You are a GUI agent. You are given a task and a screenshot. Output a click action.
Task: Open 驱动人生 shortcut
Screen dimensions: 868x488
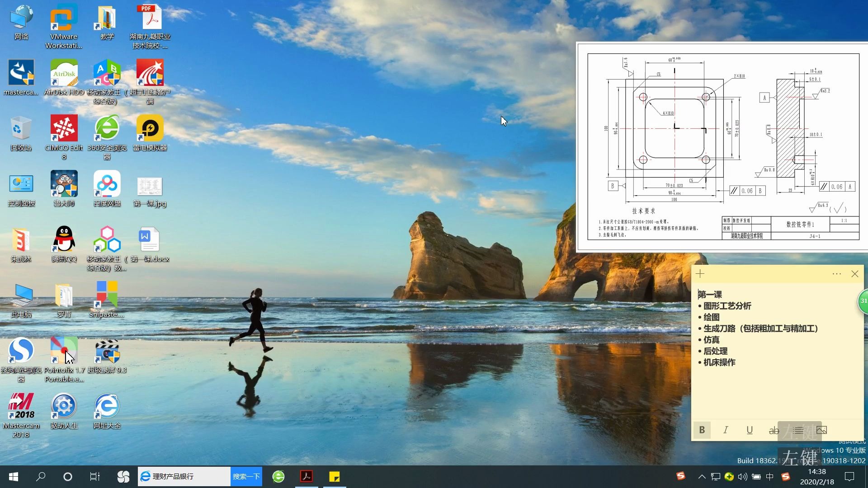64,411
